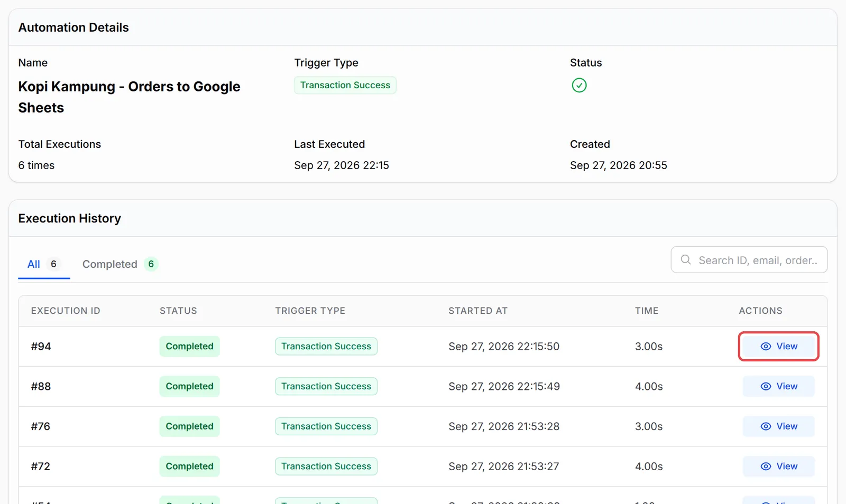Switch to the All executions tab
Screen dimensions: 846x504
44,264
